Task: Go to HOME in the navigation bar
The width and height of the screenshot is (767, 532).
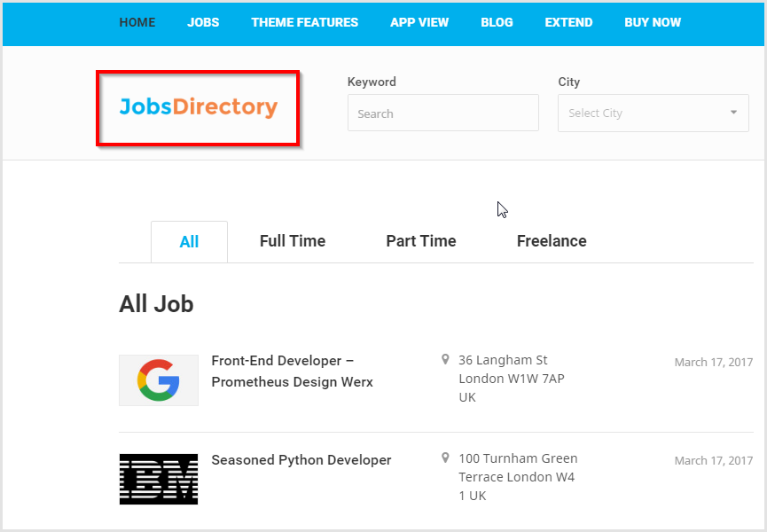Action: coord(137,22)
